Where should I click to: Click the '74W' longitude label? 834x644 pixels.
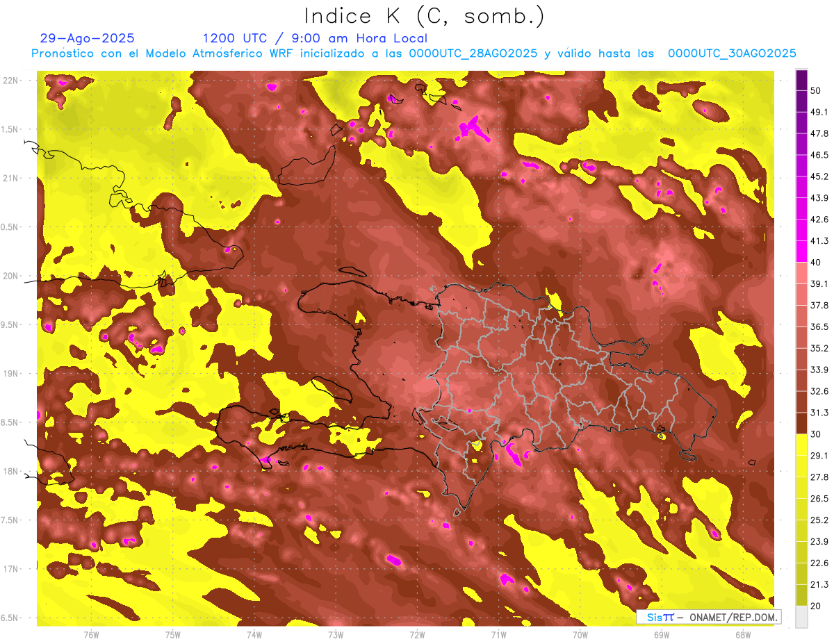pos(254,634)
